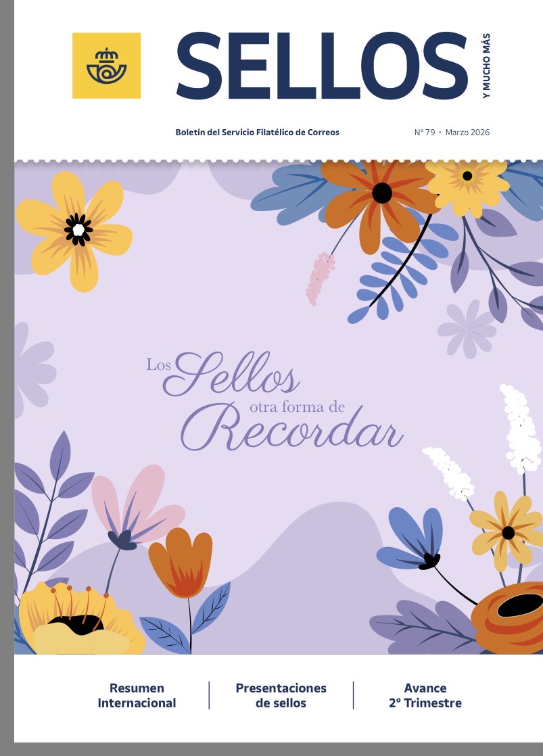The width and height of the screenshot is (543, 756).
Task: Click the vertical 'Y MUCHO MÁS' text
Action: [486, 66]
